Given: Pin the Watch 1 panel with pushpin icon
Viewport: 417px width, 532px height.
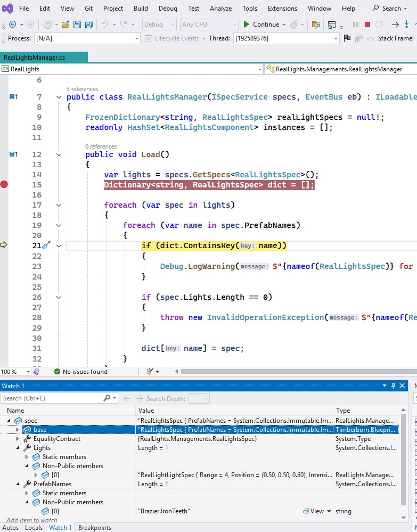Looking at the screenshot, I should tap(393, 386).
